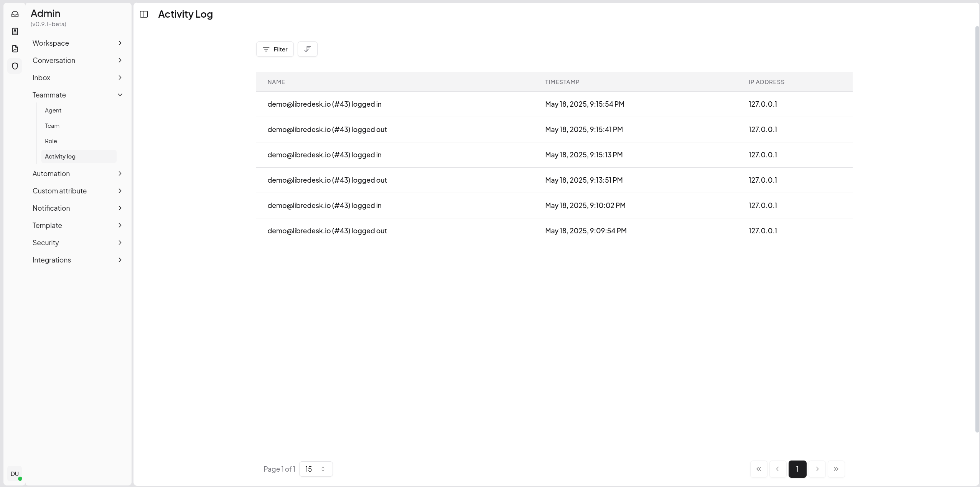Go to last page double-chevron
This screenshot has width=980, height=487.
tap(836, 469)
